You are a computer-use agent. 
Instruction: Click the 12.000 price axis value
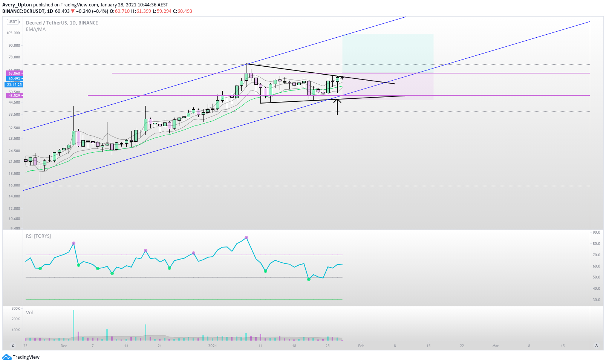pyautogui.click(x=14, y=209)
